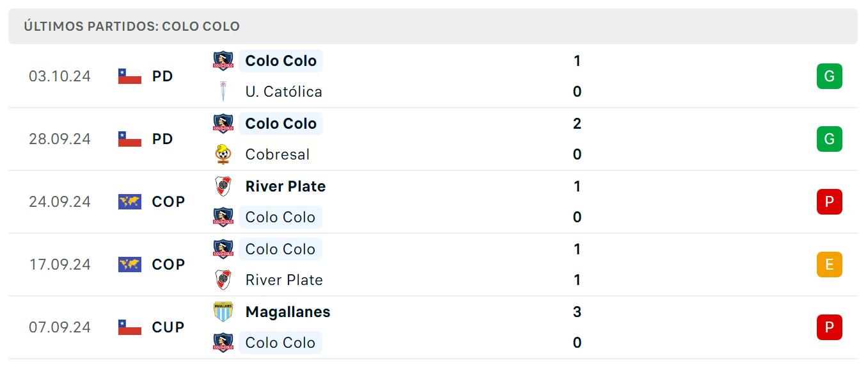The width and height of the screenshot is (868, 367).
Task: Click red P badge for River Plate loss
Action: [x=829, y=202]
